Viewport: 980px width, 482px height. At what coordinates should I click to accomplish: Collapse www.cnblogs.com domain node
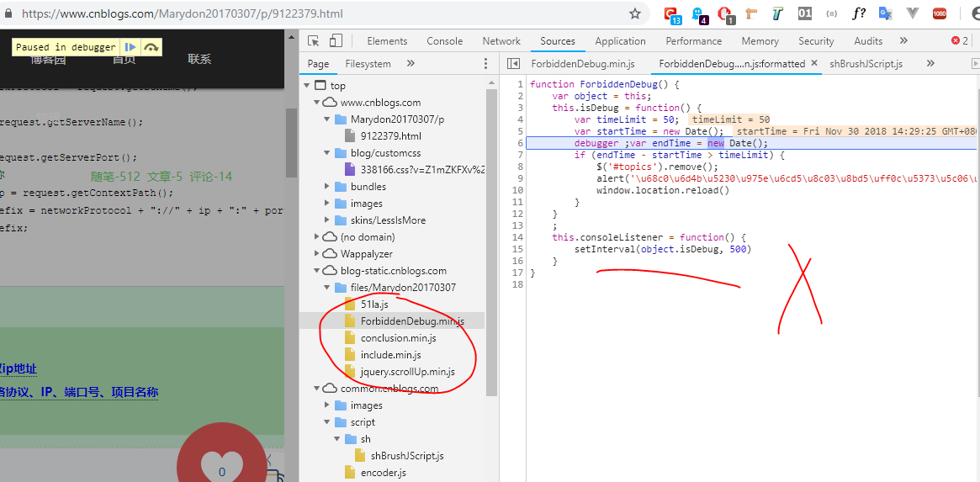click(x=317, y=103)
